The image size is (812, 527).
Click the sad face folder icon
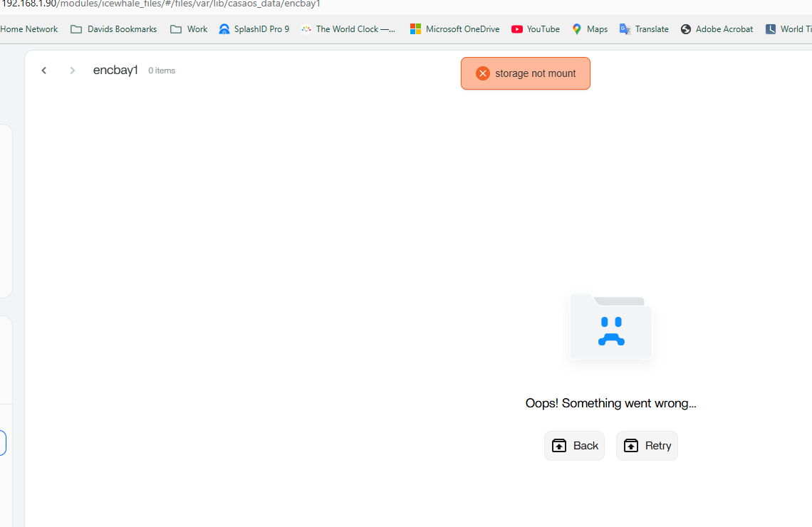[611, 327]
